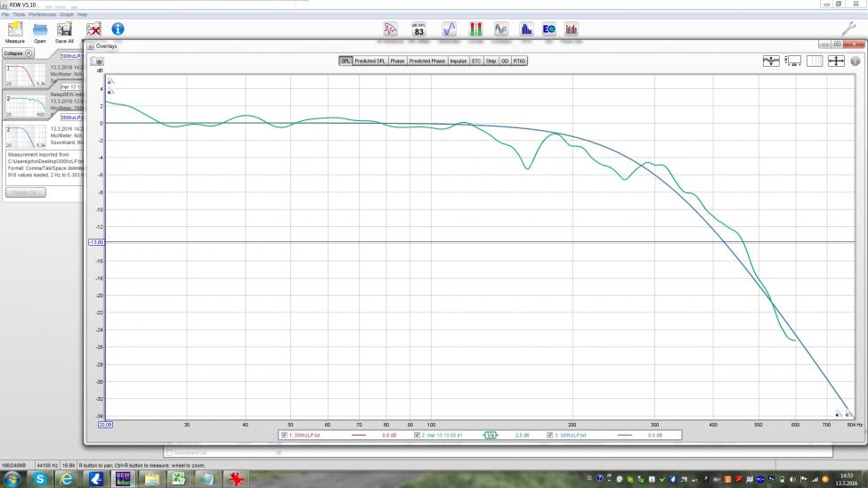Click the signal Generator sine wave icon
The width and height of the screenshot is (868, 488).
tap(450, 29)
